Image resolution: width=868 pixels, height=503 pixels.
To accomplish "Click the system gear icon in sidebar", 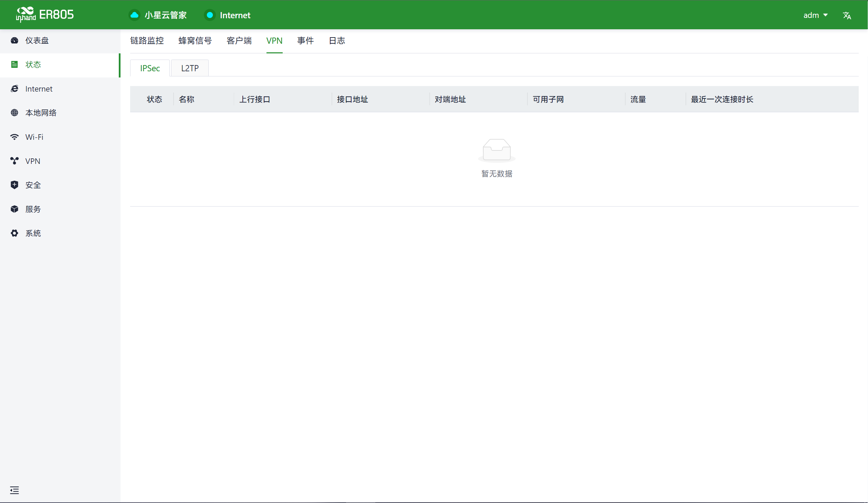I will 14,233.
